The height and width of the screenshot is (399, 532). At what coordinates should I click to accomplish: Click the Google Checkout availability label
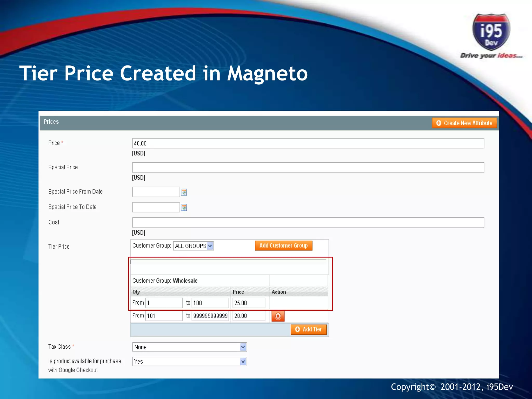click(x=85, y=365)
